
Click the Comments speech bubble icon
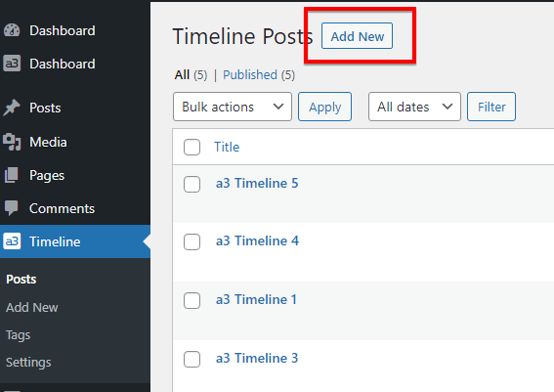(12, 208)
